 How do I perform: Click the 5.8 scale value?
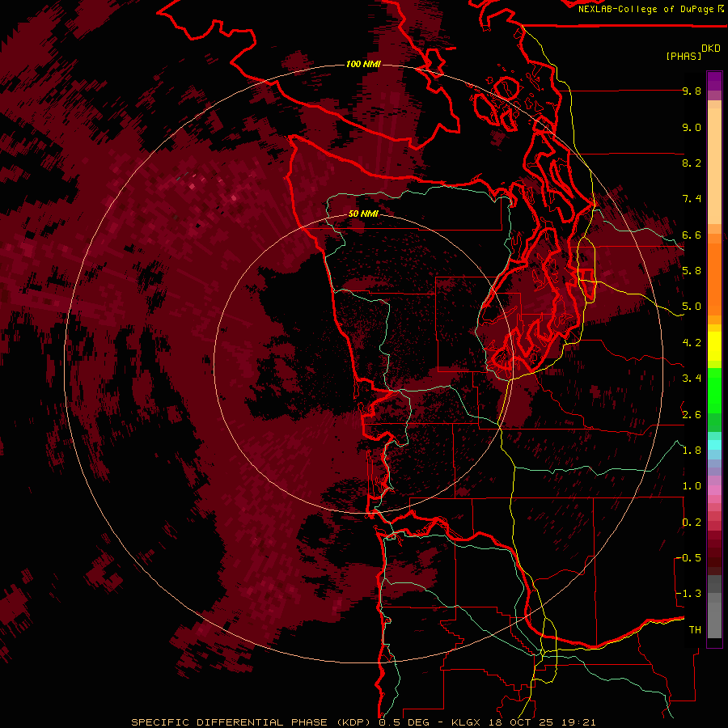tap(692, 271)
